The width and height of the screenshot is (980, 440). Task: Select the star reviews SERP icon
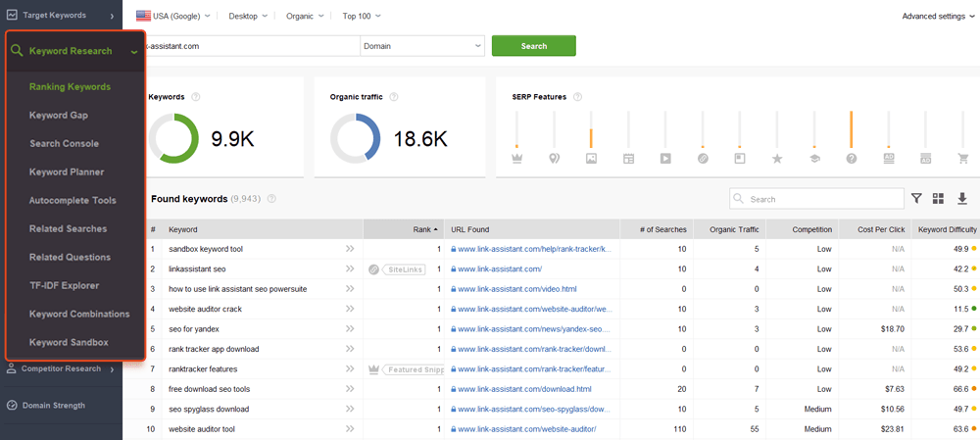coord(777,159)
